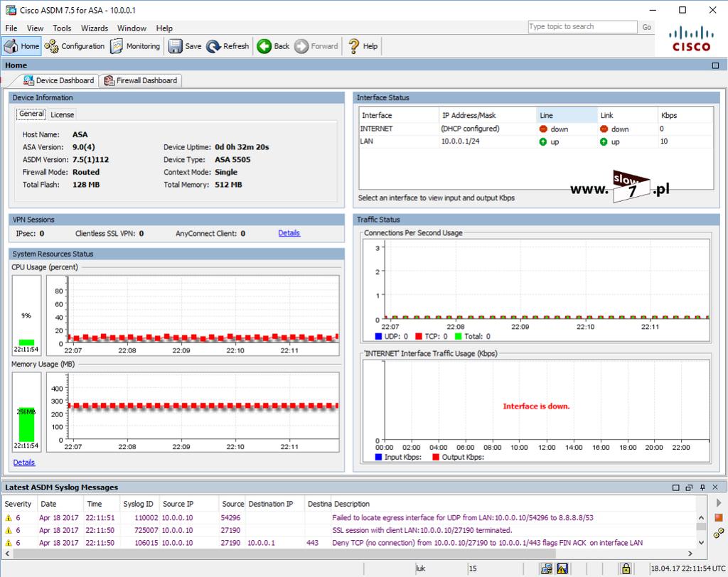Click INTERNET line down status icon
This screenshot has width=728, height=577.
coord(543,129)
